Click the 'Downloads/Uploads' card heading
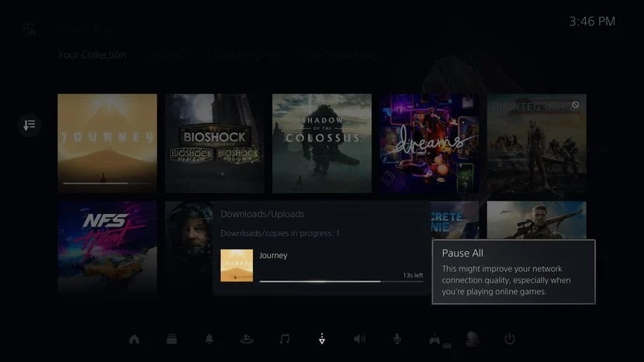This screenshot has width=644, height=362. (x=262, y=214)
